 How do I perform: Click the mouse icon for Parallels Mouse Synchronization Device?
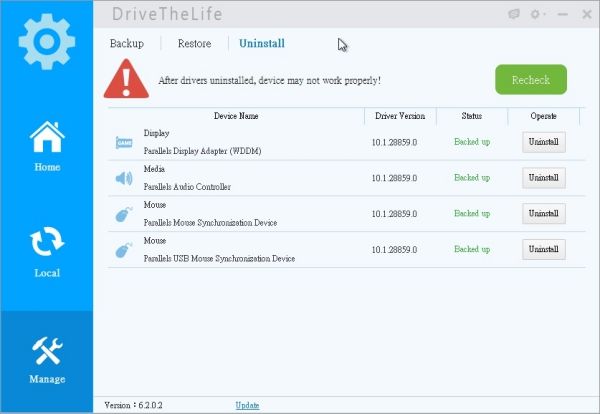(124, 214)
